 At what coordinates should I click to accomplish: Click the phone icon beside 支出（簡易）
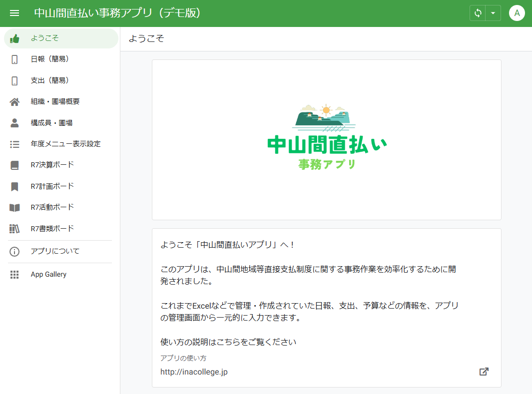[x=14, y=81]
